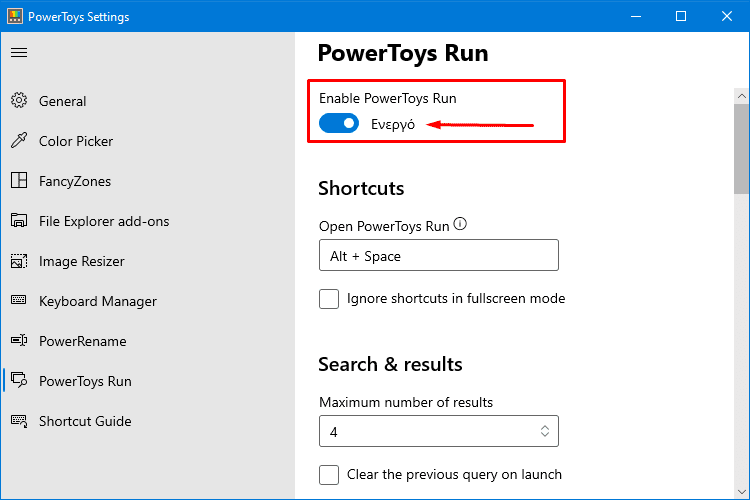Click the Alt + Space shortcut field

click(x=439, y=256)
